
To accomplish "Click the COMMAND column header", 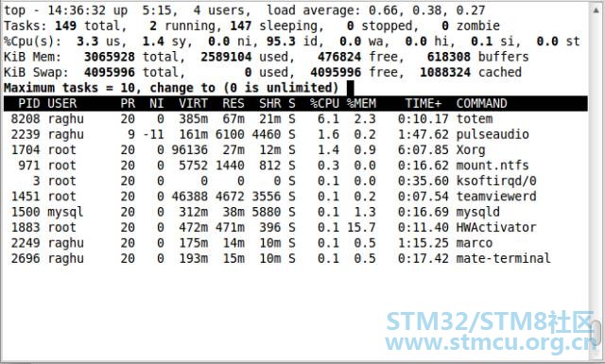I will click(x=481, y=103).
